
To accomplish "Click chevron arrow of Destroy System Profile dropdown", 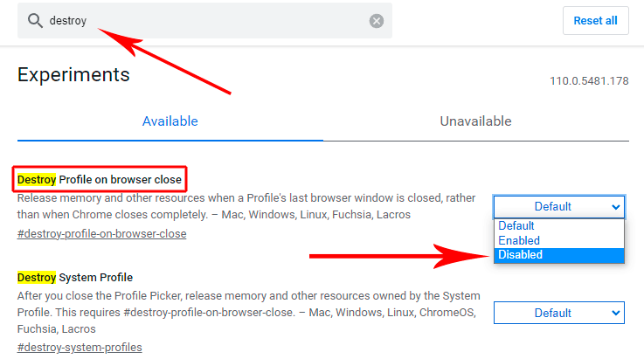I will pos(615,313).
